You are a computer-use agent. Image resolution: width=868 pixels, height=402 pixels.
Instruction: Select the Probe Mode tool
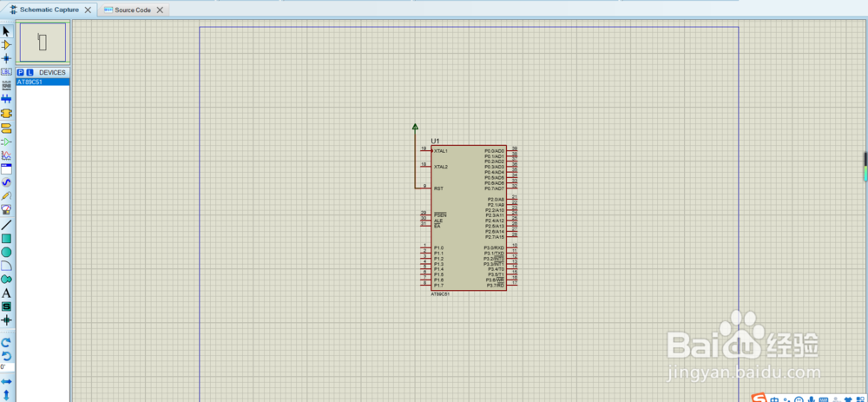pos(7,196)
